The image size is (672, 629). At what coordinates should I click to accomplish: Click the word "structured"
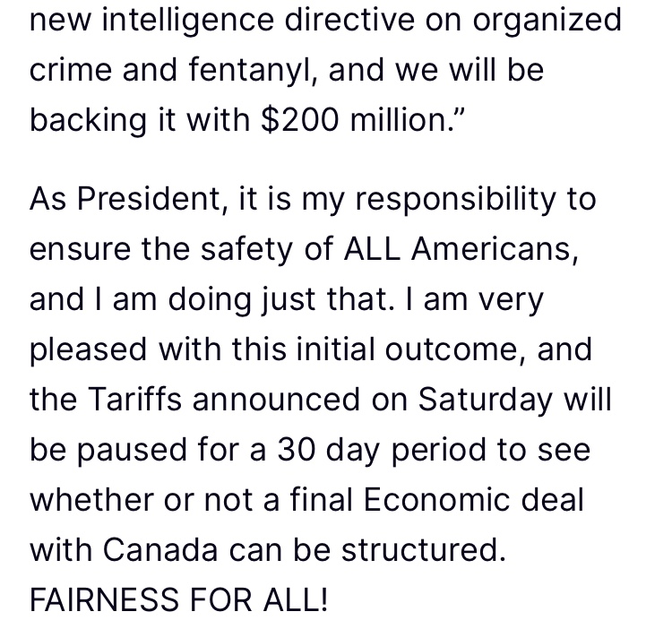[x=424, y=550]
